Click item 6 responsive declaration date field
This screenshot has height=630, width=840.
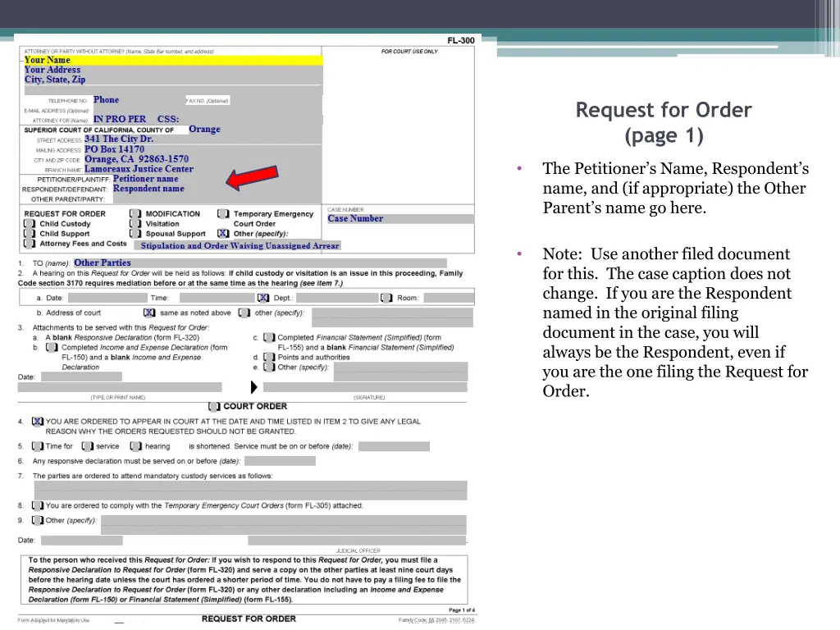click(280, 461)
